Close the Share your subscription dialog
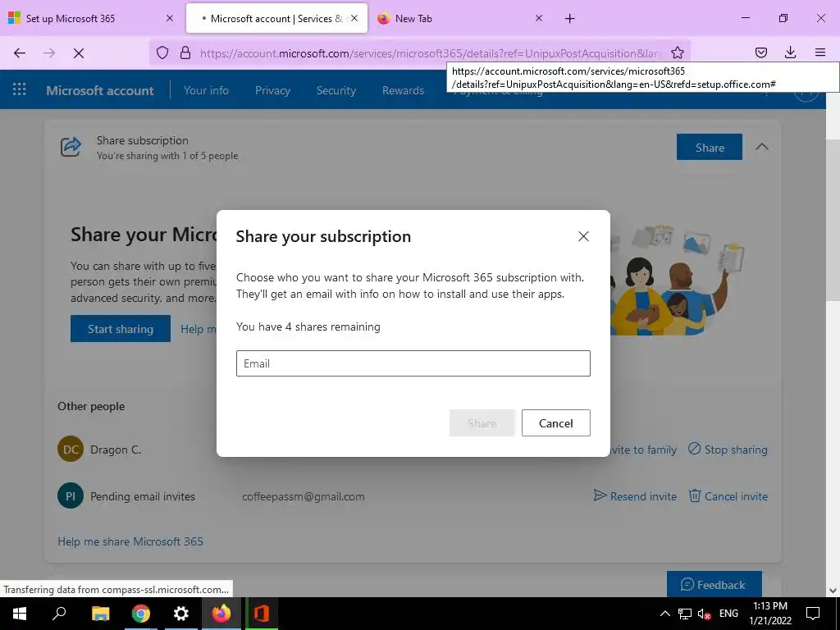 pos(583,236)
